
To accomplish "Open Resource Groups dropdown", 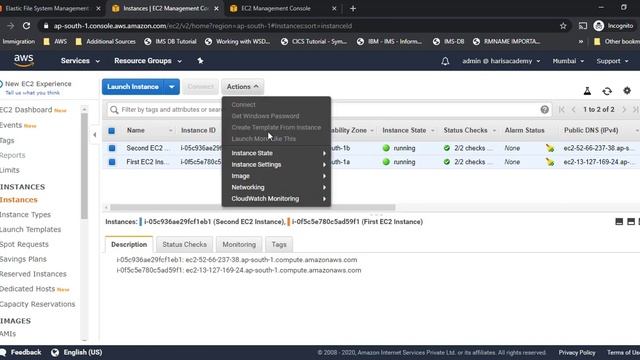I will click(x=148, y=61).
